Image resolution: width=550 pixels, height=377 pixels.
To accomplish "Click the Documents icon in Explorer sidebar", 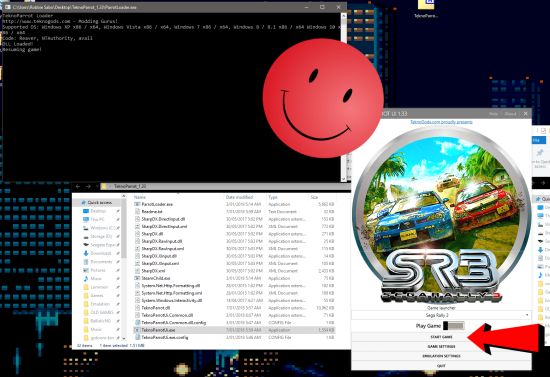I will click(86, 262).
